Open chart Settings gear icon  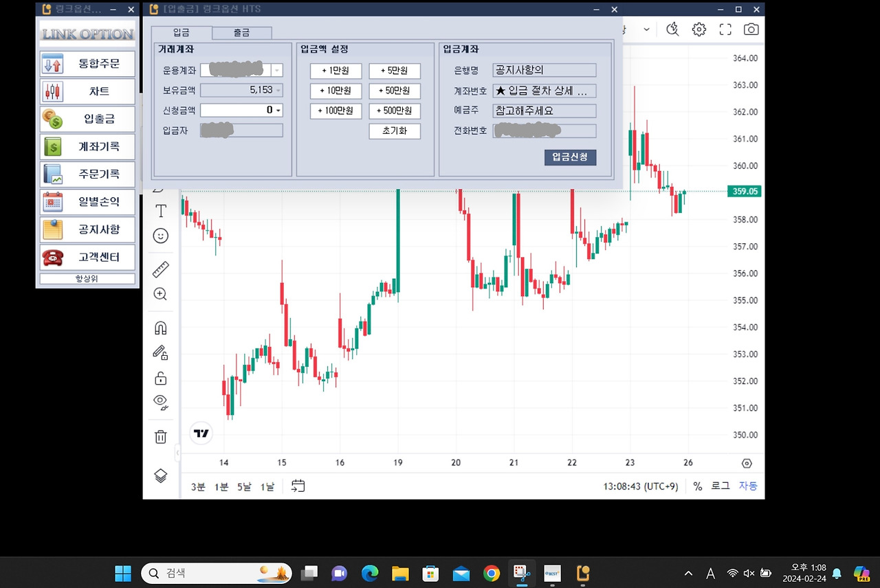[x=699, y=30]
